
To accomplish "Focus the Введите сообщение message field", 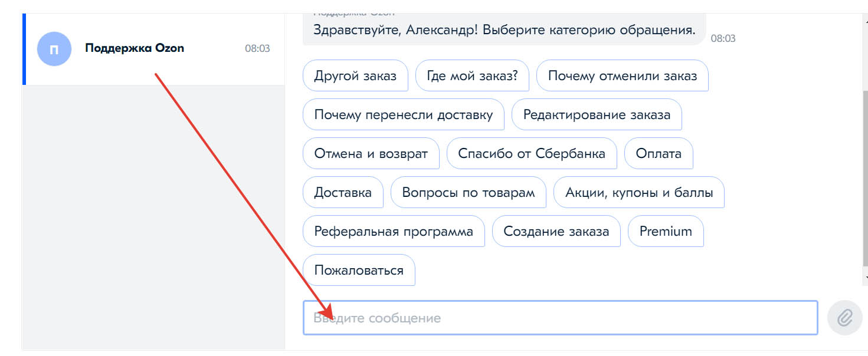I will (561, 318).
